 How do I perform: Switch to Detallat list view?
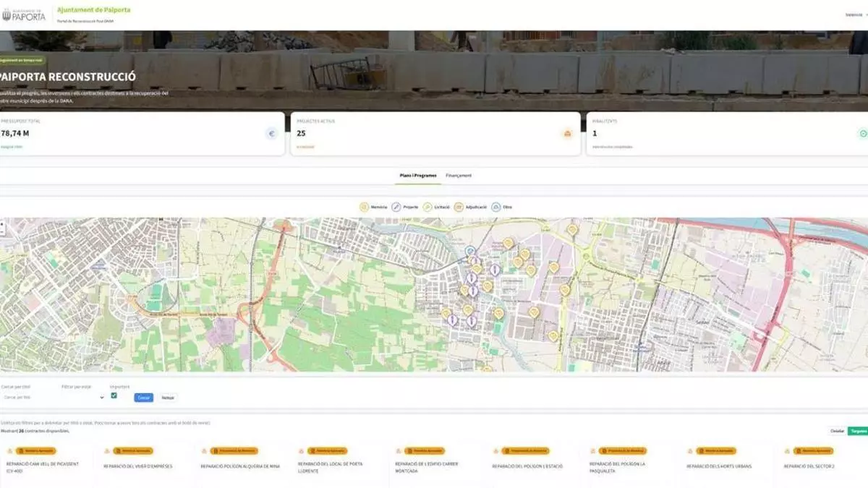(x=837, y=431)
